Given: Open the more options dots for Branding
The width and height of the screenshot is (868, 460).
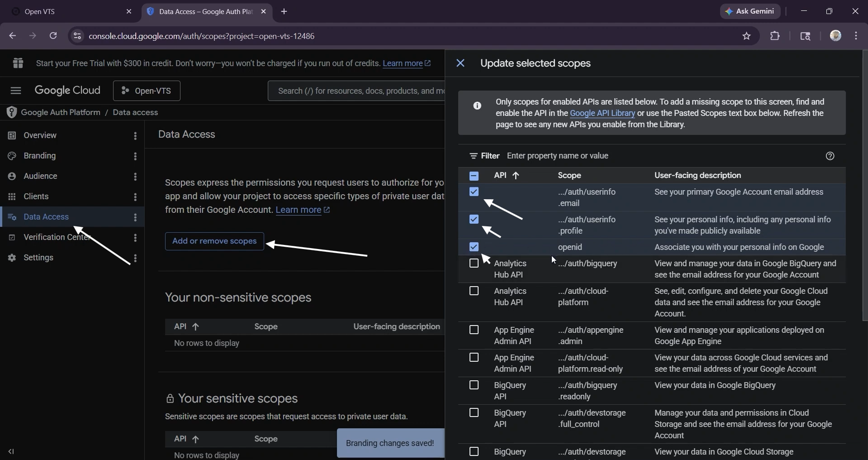Looking at the screenshot, I should point(135,156).
